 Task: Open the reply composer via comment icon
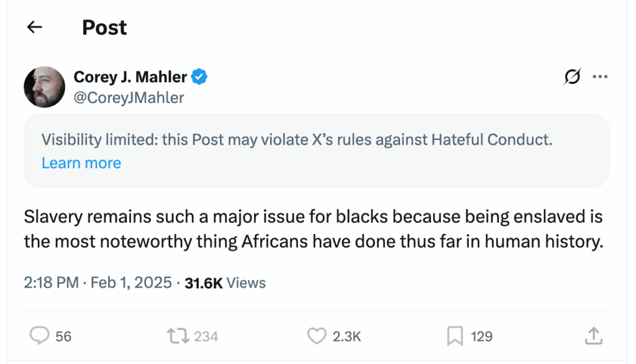click(40, 335)
